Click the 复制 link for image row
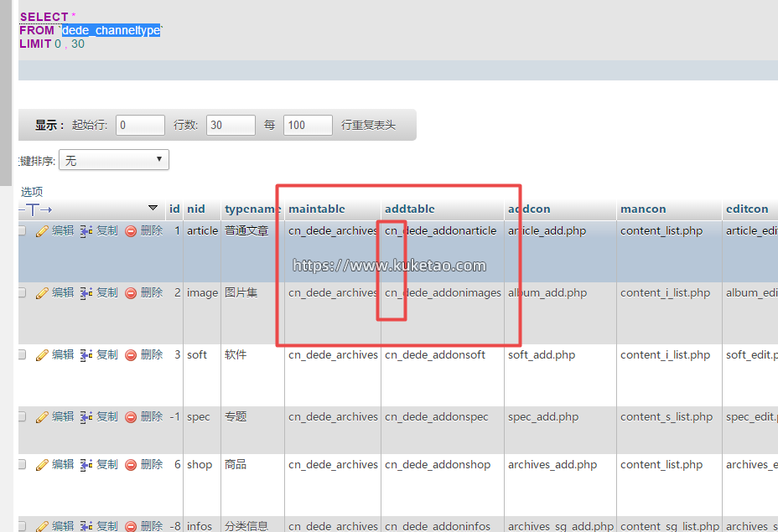Viewport: 778px width, 532px height. tap(107, 292)
